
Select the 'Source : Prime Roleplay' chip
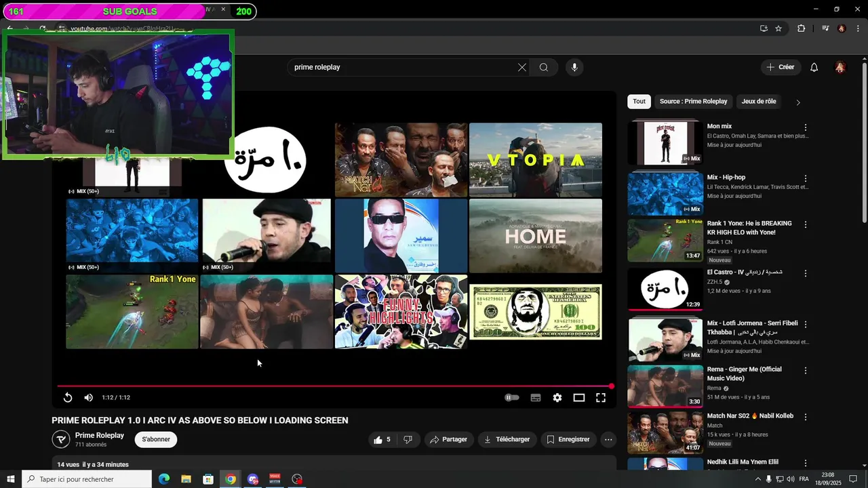693,102
